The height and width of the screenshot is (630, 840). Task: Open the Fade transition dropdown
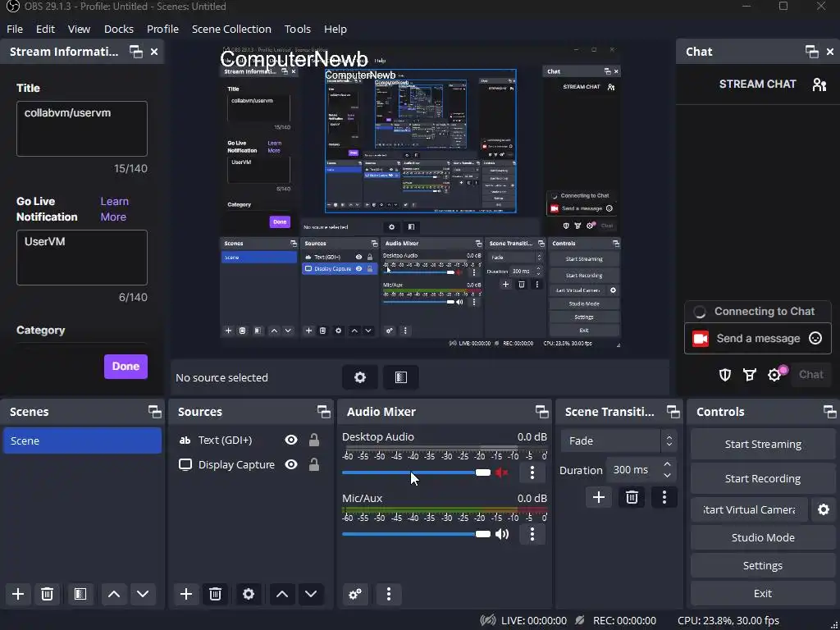tap(619, 441)
